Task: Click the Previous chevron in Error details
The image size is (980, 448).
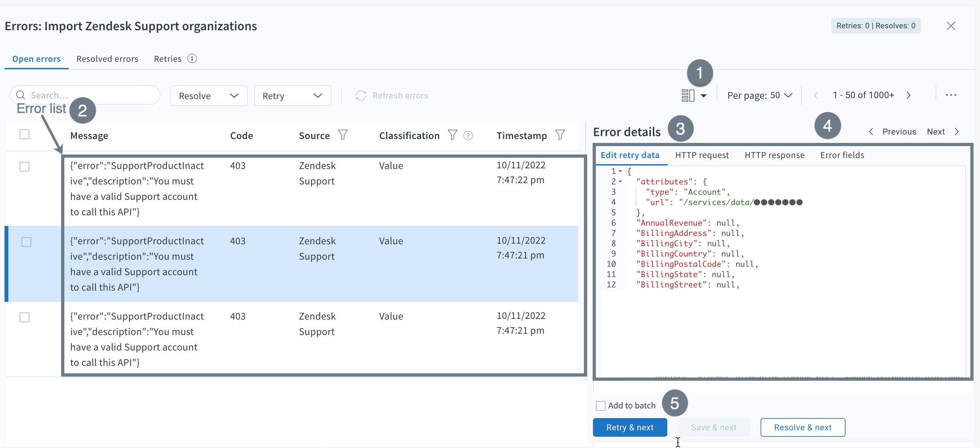Action: pyautogui.click(x=870, y=132)
